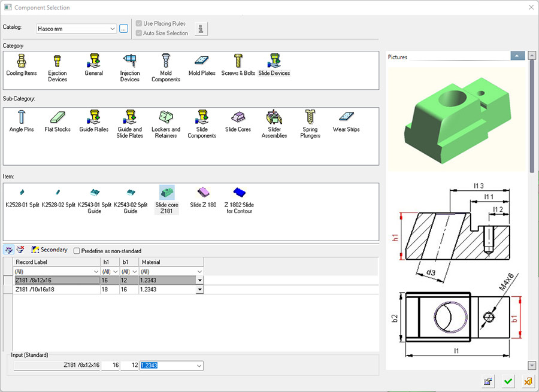539x392 pixels.
Task: Choose the General category icon
Action: 93,65
